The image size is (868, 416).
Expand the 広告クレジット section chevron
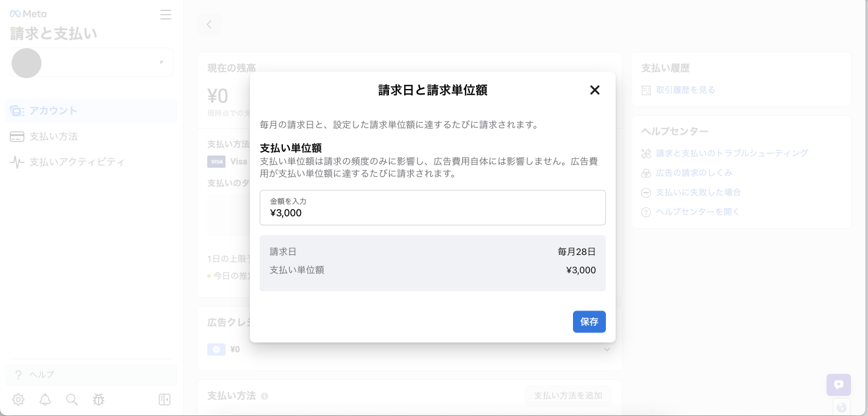(607, 350)
